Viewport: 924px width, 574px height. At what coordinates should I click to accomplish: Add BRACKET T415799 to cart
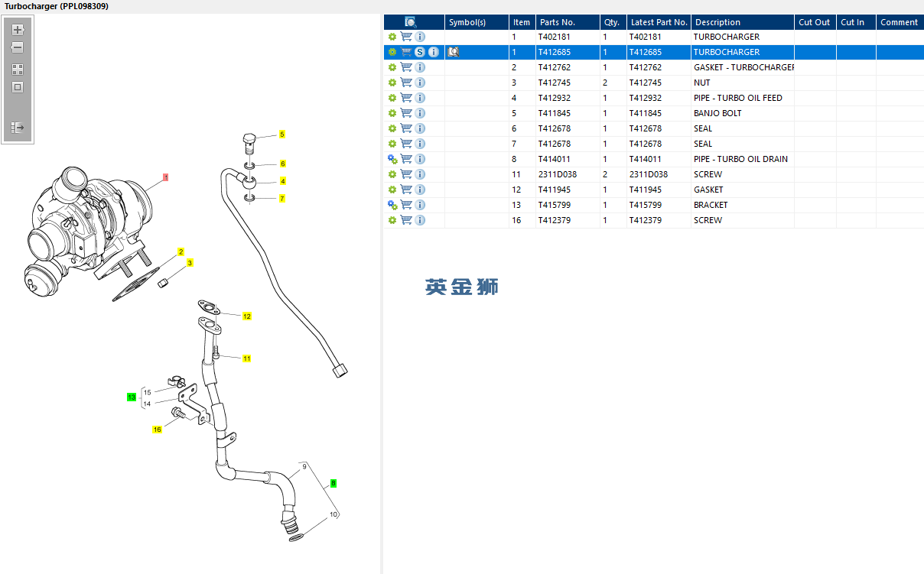point(406,205)
